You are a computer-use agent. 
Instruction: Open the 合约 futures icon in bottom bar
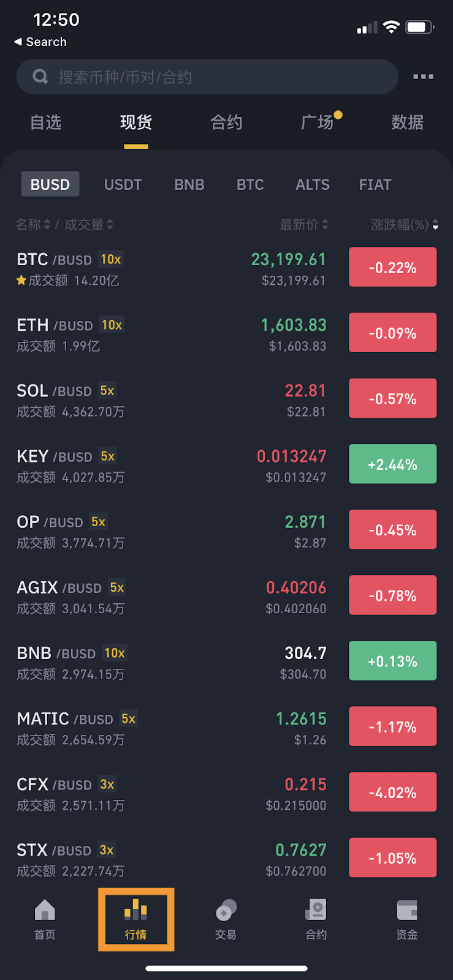316,911
